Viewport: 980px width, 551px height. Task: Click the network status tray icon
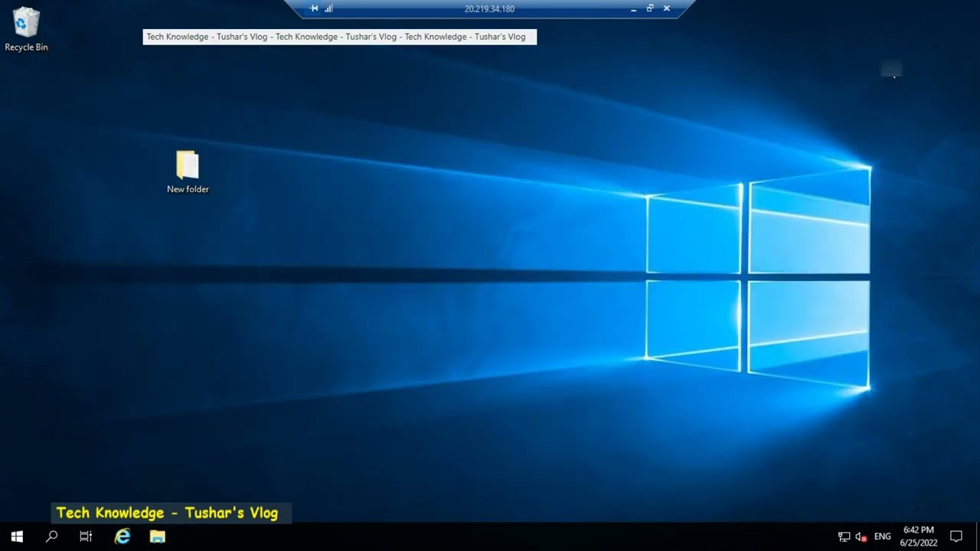tap(844, 536)
